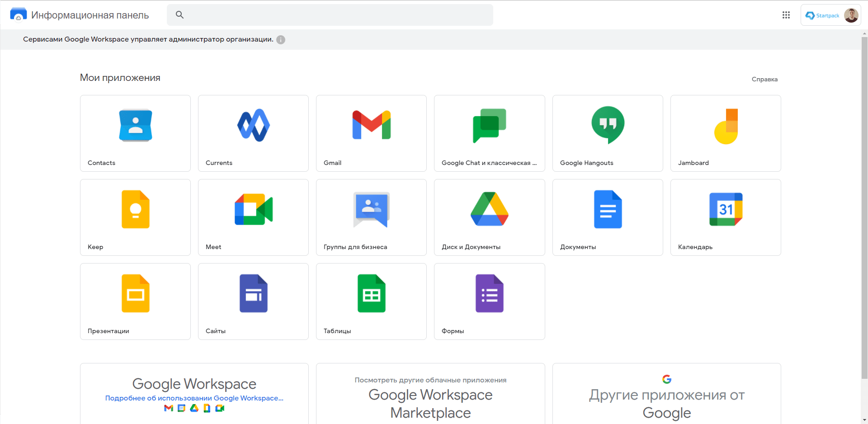This screenshot has height=424, width=868.
Task: Click the Сайты label text
Action: (216, 331)
